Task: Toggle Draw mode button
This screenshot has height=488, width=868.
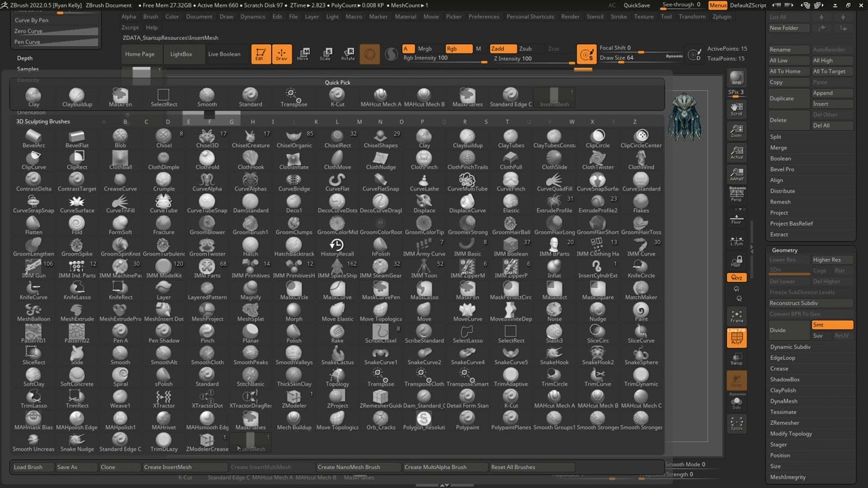Action: [x=281, y=54]
